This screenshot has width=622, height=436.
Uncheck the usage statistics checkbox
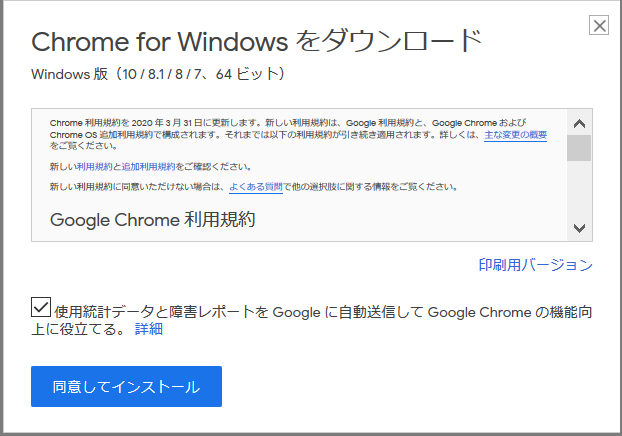(x=42, y=308)
